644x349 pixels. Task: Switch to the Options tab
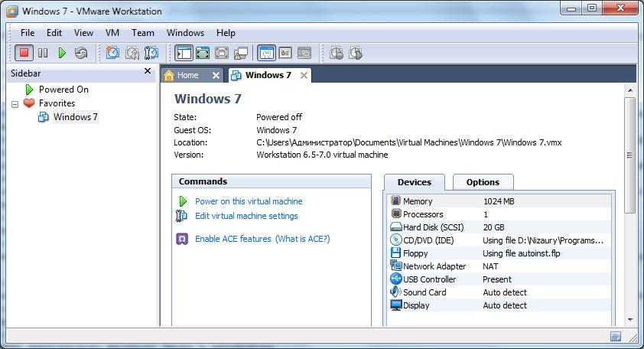pos(483,182)
